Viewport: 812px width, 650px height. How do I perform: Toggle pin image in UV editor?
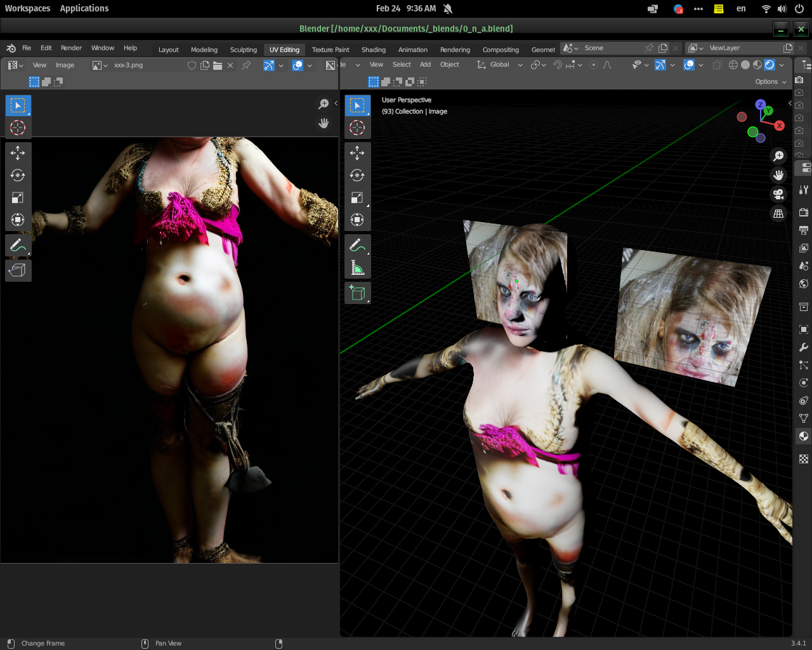coord(246,65)
